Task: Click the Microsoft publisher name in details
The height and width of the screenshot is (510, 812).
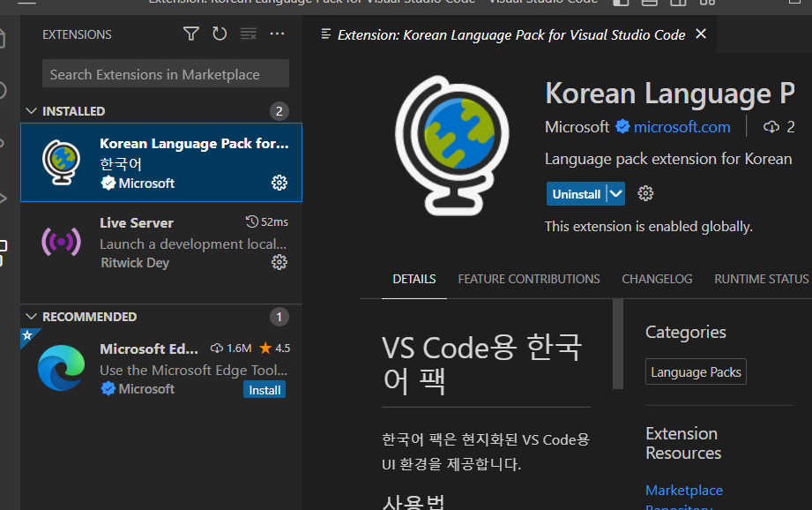Action: tap(577, 127)
